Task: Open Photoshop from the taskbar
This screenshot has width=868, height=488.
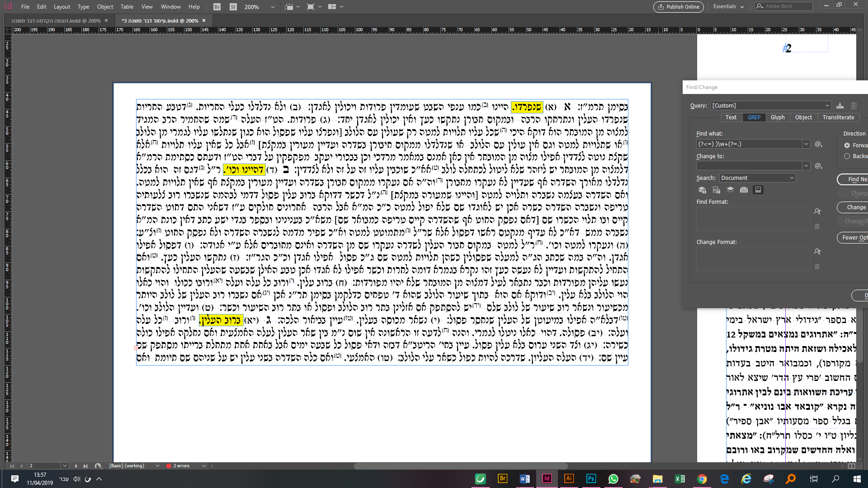Action: [591, 479]
